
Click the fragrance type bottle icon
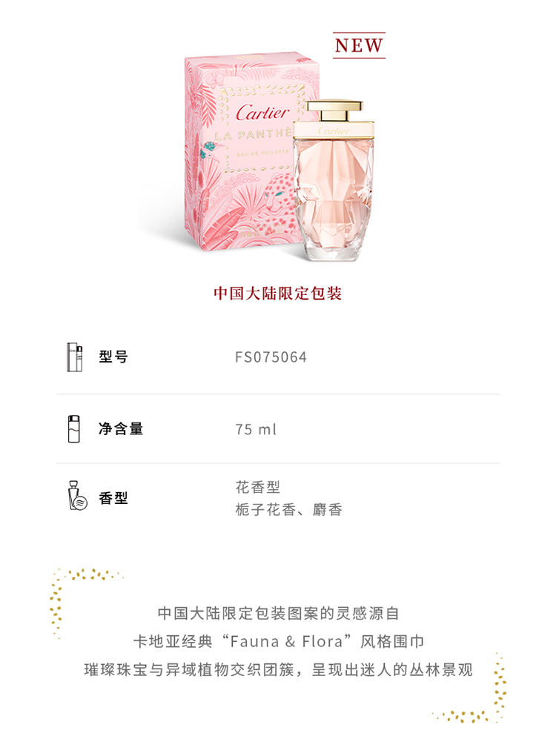point(77,495)
